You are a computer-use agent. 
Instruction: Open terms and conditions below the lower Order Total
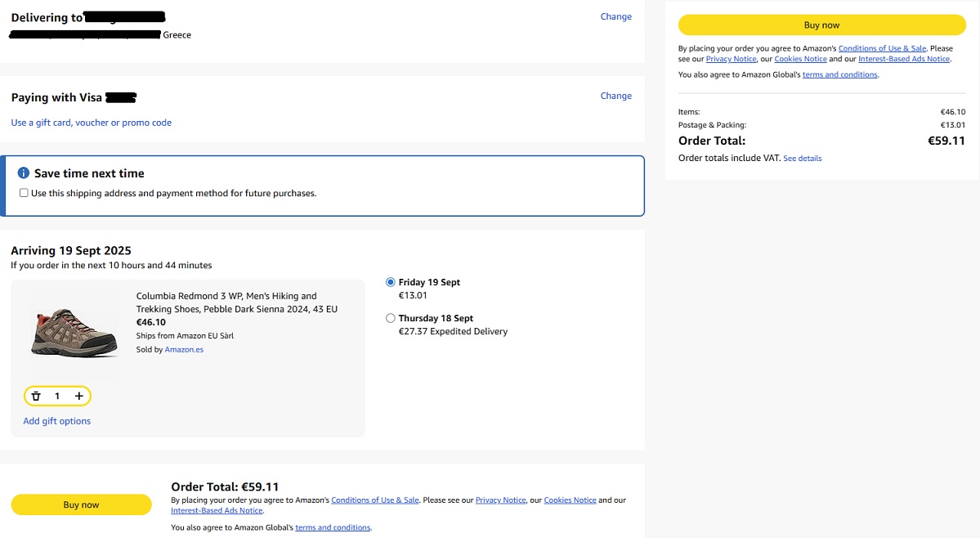point(333,528)
